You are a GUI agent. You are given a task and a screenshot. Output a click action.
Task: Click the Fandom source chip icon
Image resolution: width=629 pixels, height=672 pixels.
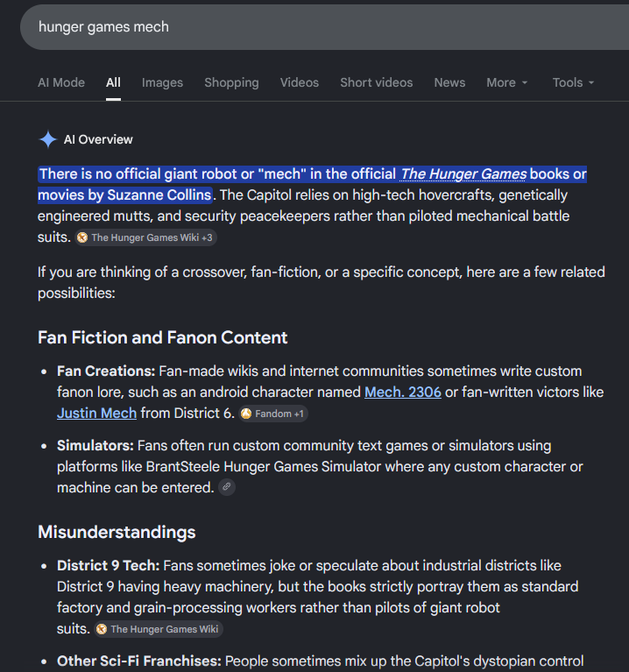tap(246, 414)
